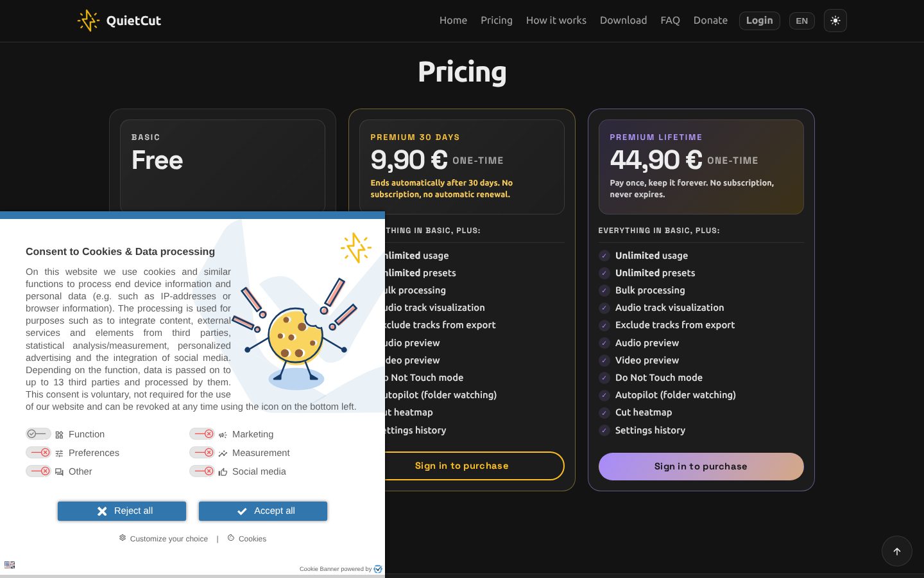Click the checkmark shield logo after 'powered by'
924x578 pixels.
click(378, 569)
